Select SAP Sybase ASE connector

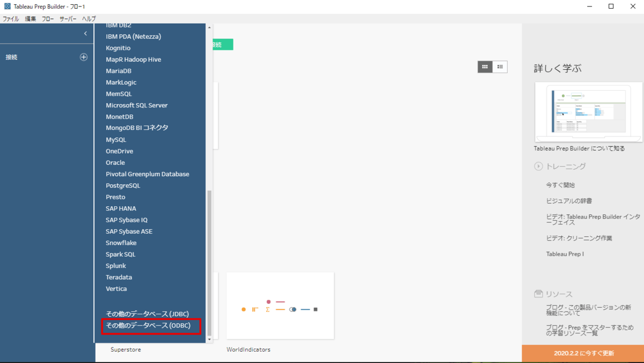(129, 231)
